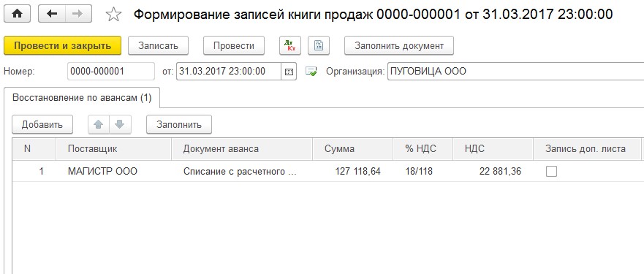Toggle Запись доп. листа checkbox
Screen dimensions: 644x274
[551, 171]
